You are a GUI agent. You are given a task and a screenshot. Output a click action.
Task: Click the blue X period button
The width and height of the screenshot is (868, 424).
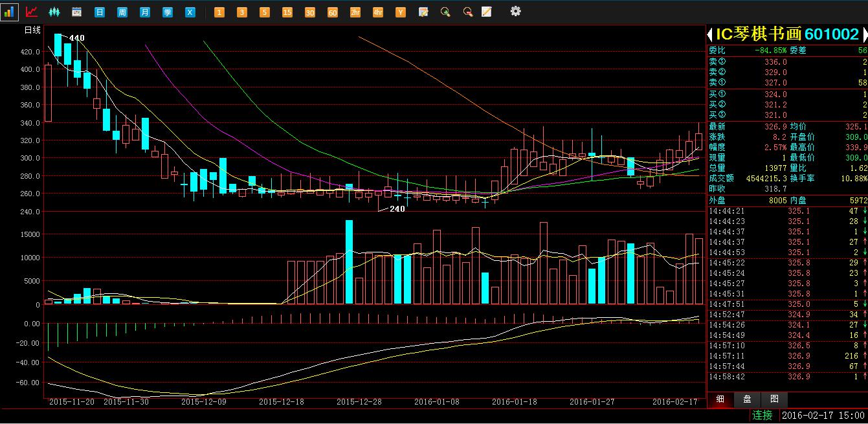(190, 12)
